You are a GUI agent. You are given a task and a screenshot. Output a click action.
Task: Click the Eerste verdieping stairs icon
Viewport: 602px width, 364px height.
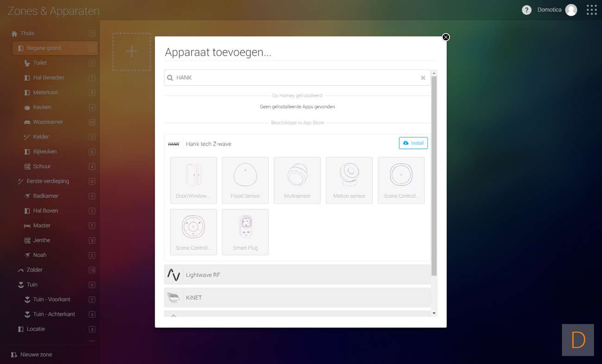pyautogui.click(x=21, y=181)
